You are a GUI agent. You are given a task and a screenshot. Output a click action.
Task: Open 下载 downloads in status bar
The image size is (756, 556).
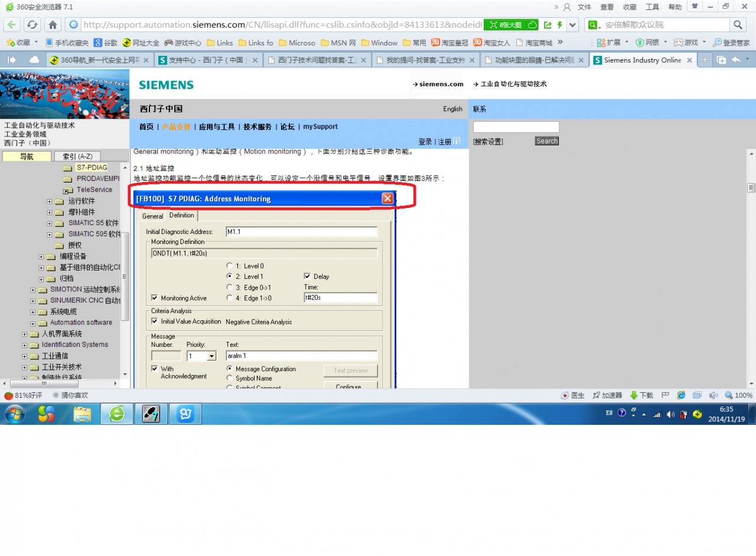(x=641, y=395)
